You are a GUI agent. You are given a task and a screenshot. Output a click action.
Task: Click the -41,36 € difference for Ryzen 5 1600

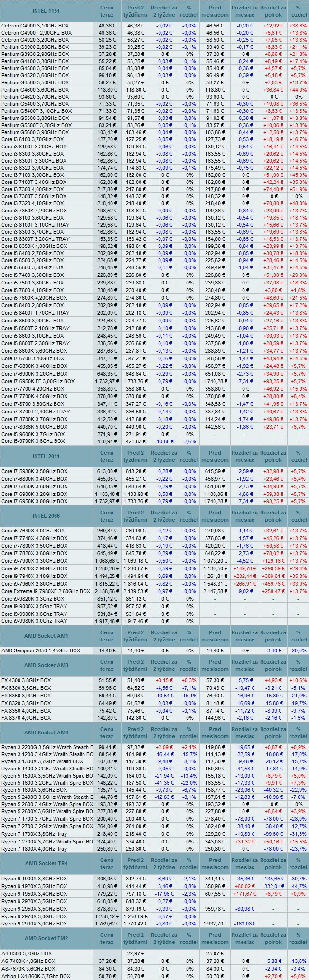click(164, 783)
